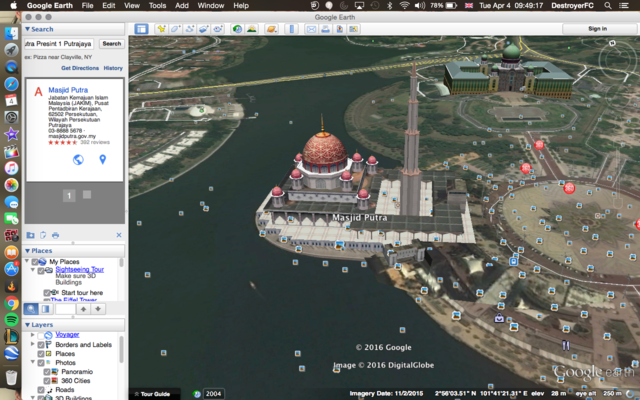640x400 pixels.
Task: Print from the main toolbar
Action: [x=325, y=29]
